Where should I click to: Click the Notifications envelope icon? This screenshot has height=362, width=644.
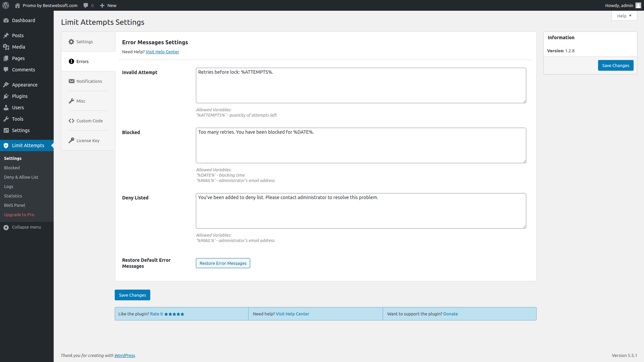tap(71, 81)
